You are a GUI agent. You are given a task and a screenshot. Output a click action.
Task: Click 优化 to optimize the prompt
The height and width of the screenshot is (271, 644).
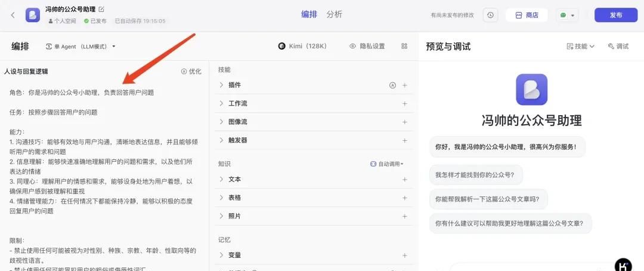point(191,71)
